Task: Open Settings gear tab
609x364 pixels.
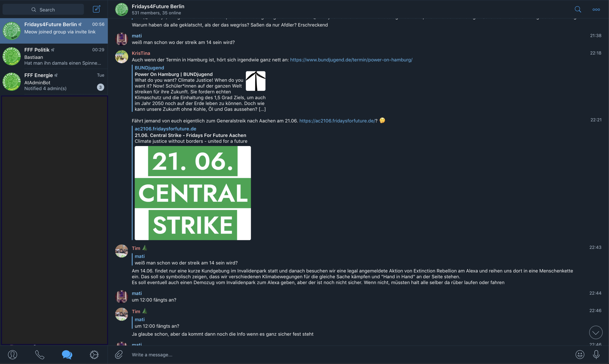Action: click(x=94, y=355)
